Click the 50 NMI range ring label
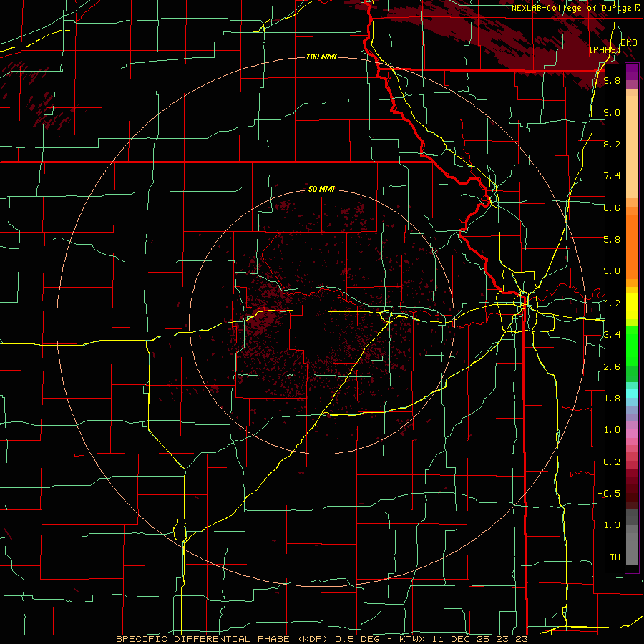 [321, 189]
